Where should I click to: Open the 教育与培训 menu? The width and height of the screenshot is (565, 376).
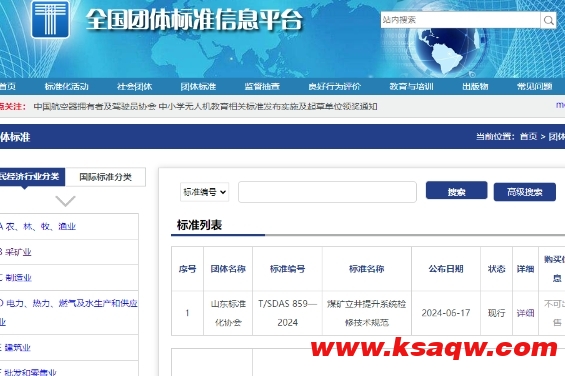411,87
